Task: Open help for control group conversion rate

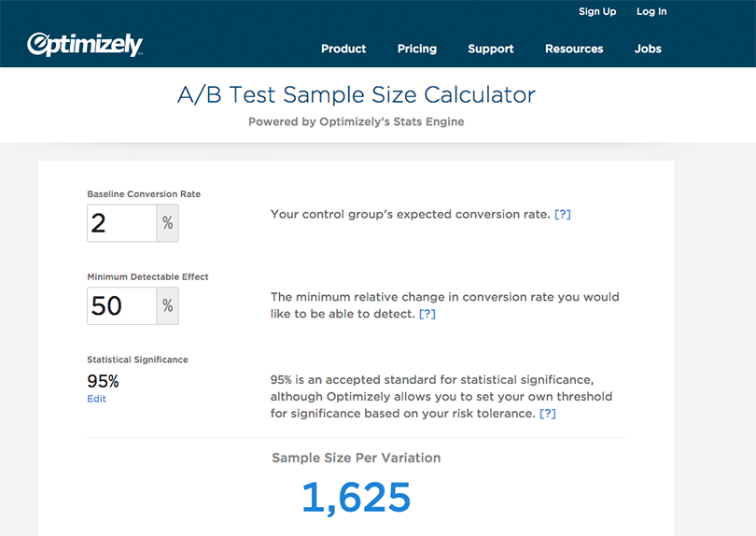Action: [562, 214]
